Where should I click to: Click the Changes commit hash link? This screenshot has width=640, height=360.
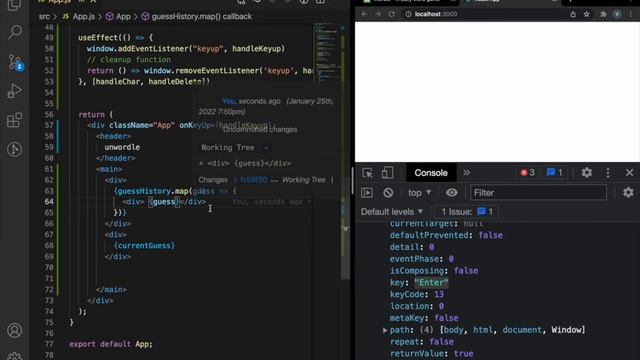(253, 180)
